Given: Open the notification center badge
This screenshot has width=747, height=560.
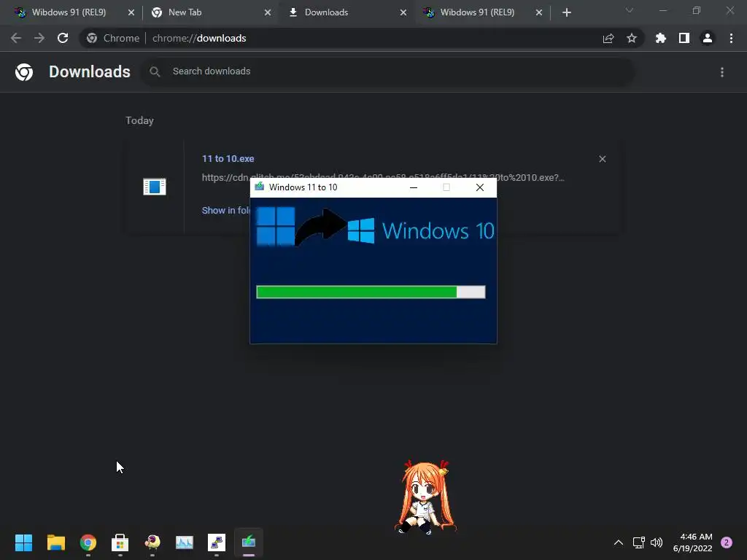Looking at the screenshot, I should (727, 542).
